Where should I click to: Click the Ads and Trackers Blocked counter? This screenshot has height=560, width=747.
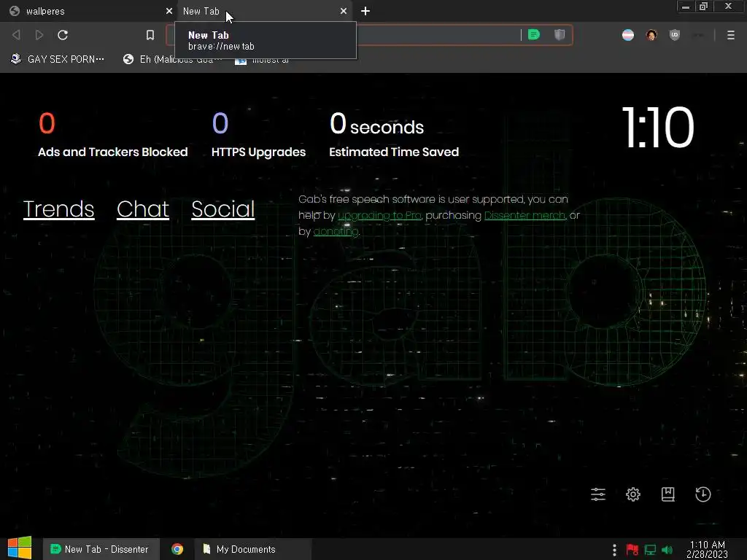click(113, 135)
